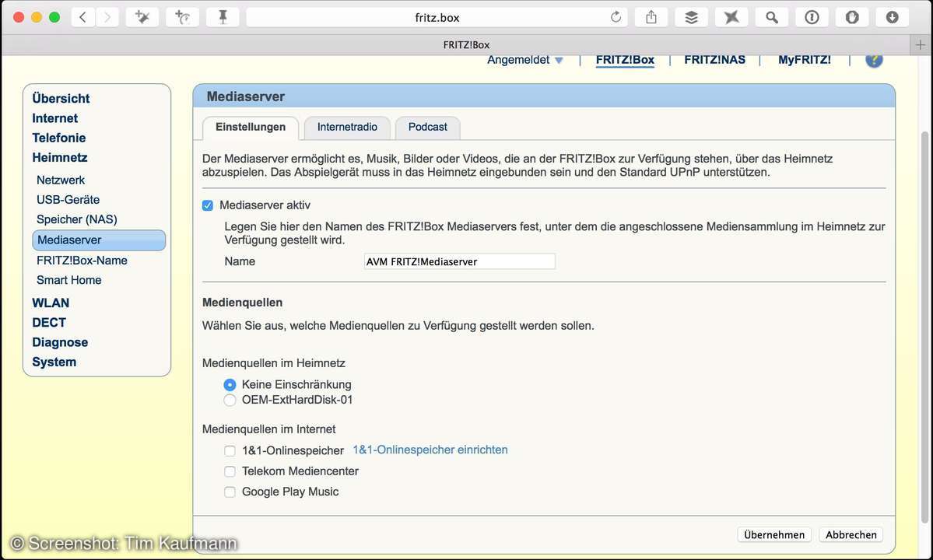Click the fritz.box address bar
Image resolution: width=933 pixels, height=560 pixels.
437,17
